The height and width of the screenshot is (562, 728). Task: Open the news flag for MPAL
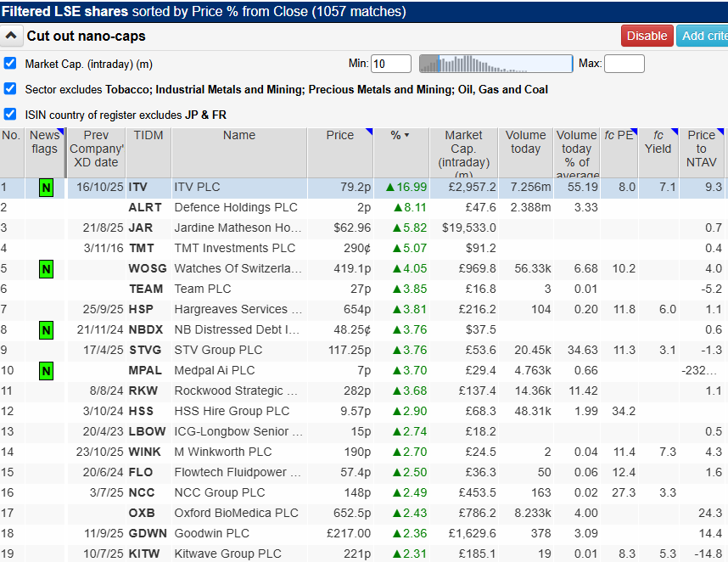[46, 371]
